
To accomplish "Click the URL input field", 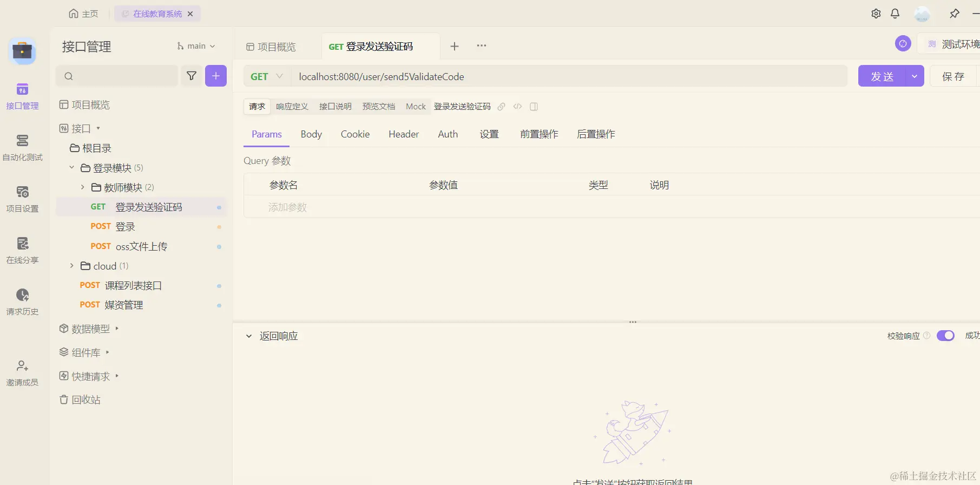I will point(569,77).
